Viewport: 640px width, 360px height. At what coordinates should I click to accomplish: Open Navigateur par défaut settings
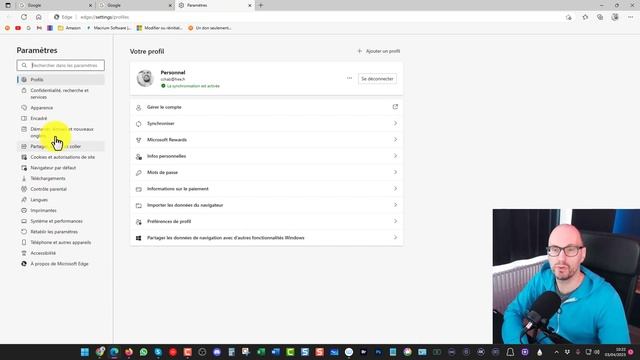click(60, 168)
